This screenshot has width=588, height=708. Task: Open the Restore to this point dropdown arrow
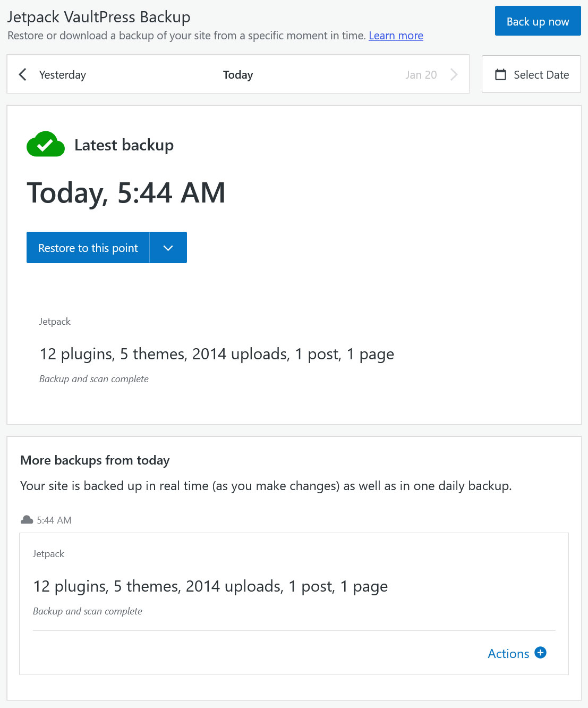point(168,247)
